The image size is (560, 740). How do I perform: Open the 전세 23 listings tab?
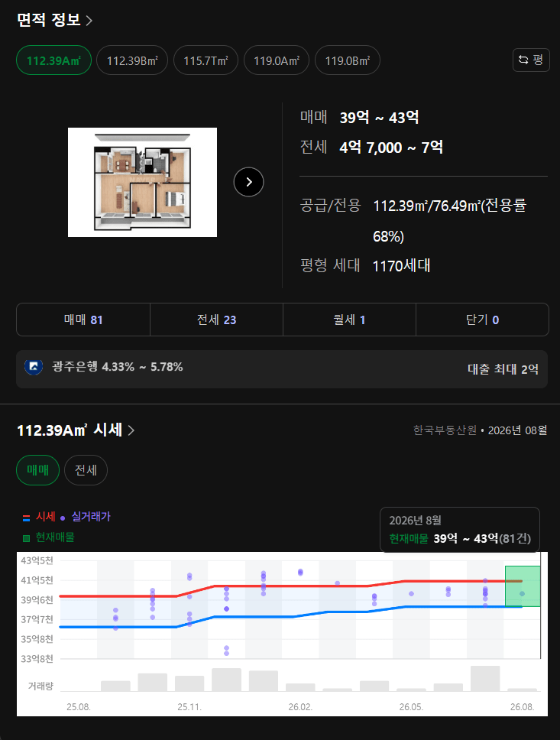216,320
